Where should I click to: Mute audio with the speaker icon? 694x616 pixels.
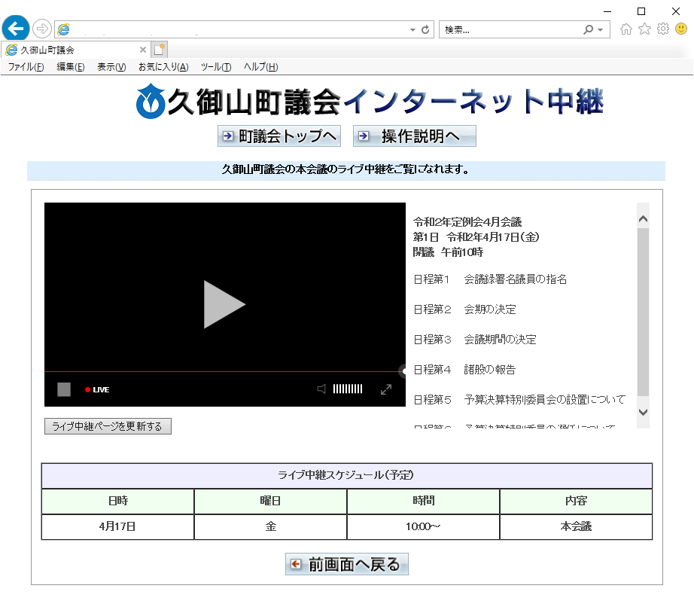point(321,389)
